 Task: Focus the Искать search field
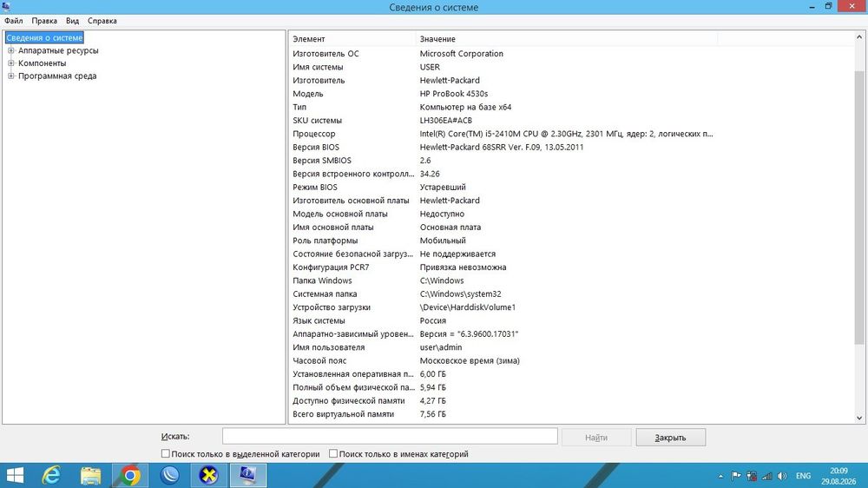(390, 436)
